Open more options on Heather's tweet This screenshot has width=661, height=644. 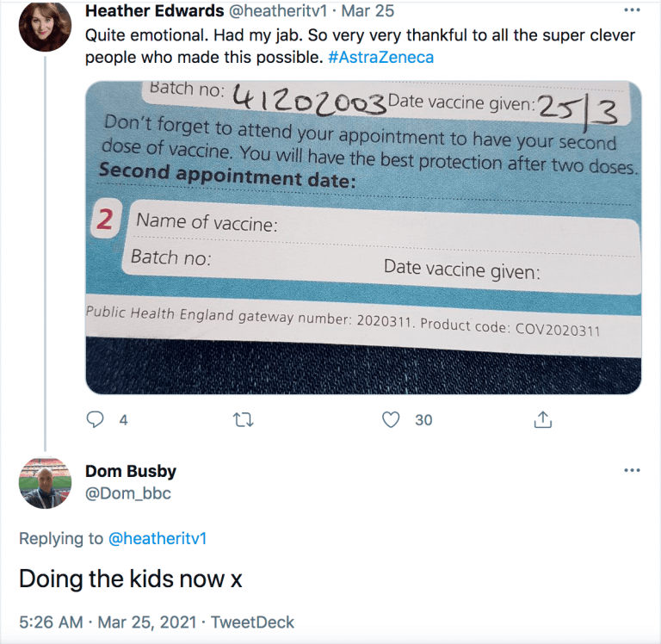[632, 12]
